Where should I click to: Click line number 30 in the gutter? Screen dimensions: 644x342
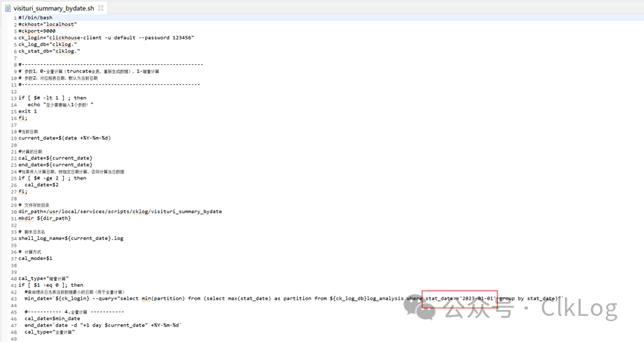click(14, 212)
